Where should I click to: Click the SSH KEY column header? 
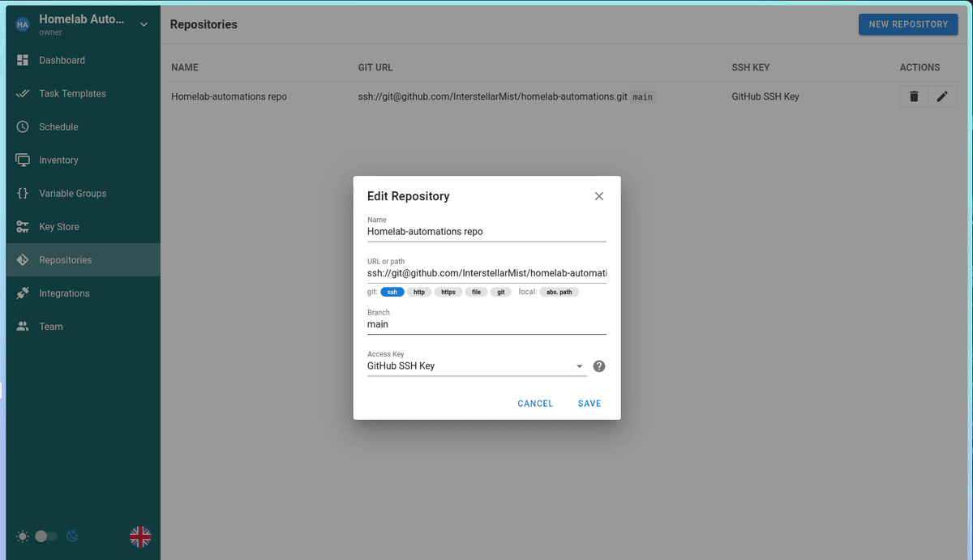click(751, 67)
